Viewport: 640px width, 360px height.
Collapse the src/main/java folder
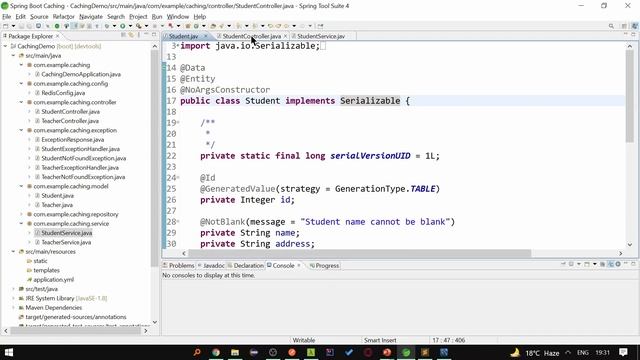pyautogui.click(x=13, y=56)
